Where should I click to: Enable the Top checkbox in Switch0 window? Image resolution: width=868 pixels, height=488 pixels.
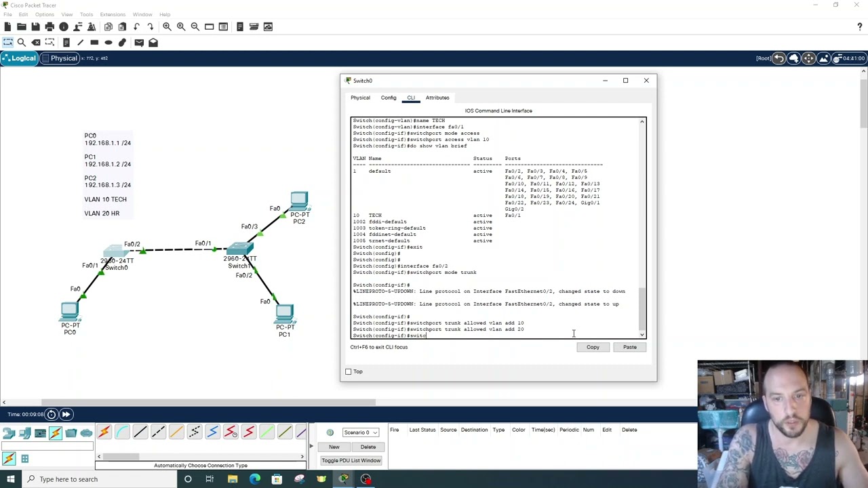[x=349, y=371]
